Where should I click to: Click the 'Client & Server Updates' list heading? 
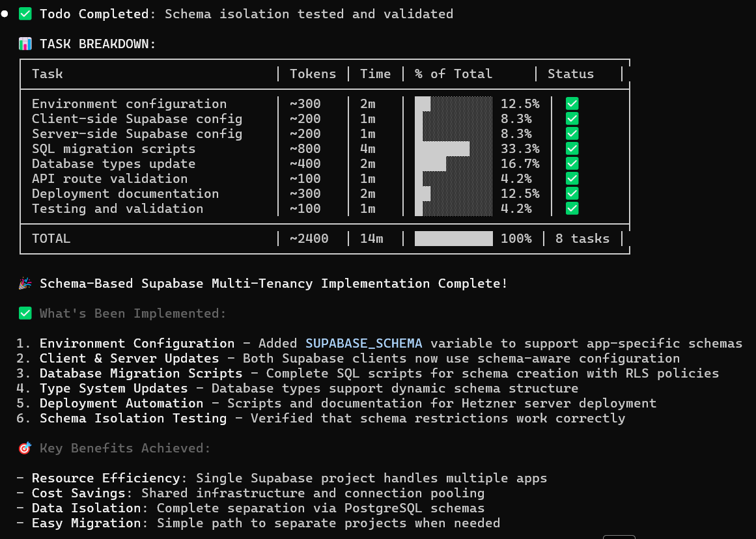click(129, 358)
